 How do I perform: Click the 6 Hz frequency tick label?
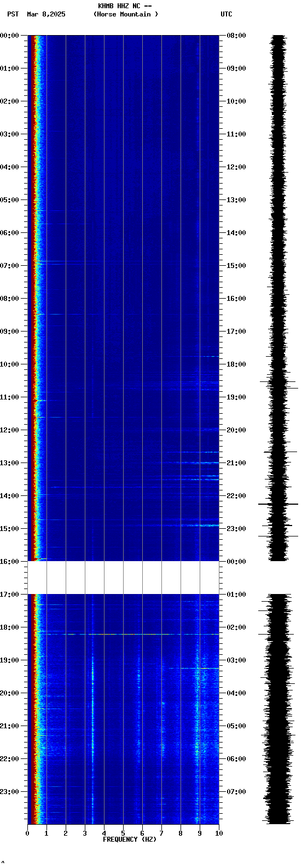[x=142, y=833]
